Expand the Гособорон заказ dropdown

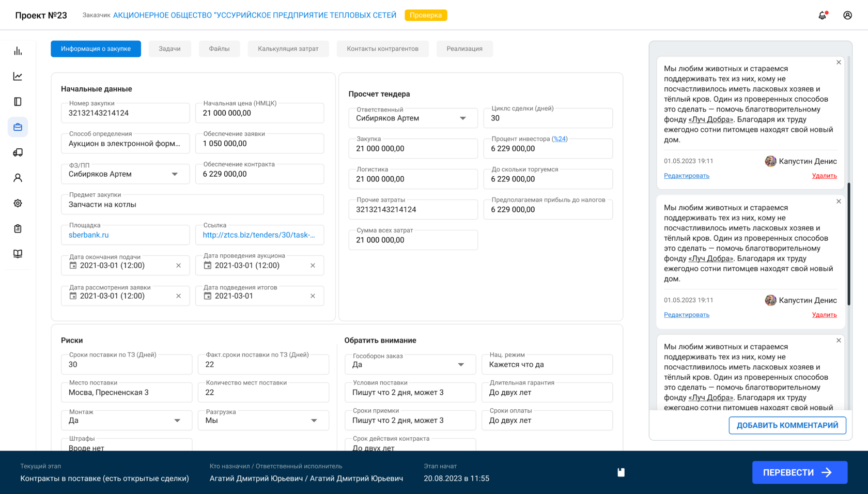click(461, 365)
